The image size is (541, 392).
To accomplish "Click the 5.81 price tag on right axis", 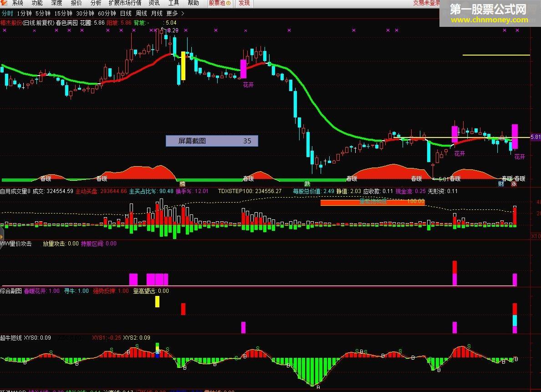I will pos(536,137).
